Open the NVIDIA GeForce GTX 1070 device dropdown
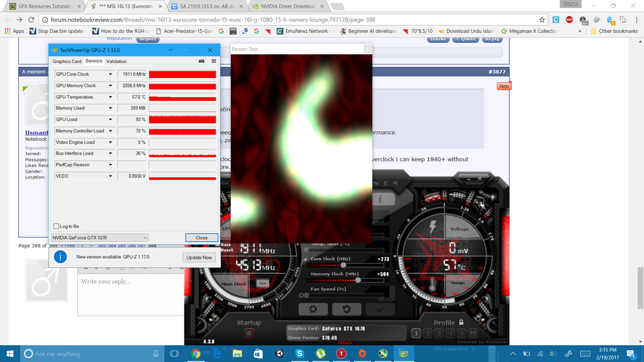The width and height of the screenshot is (644, 362). 99,238
